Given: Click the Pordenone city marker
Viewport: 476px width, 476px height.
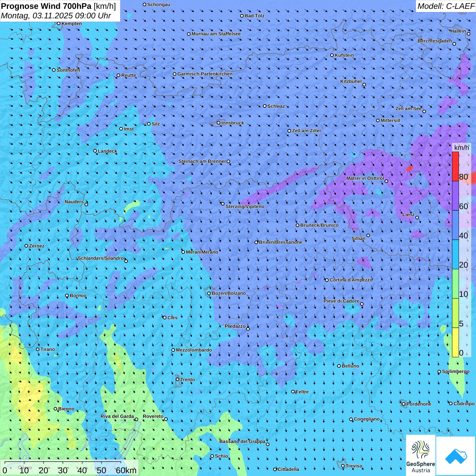Looking at the screenshot, I should click(x=404, y=404).
